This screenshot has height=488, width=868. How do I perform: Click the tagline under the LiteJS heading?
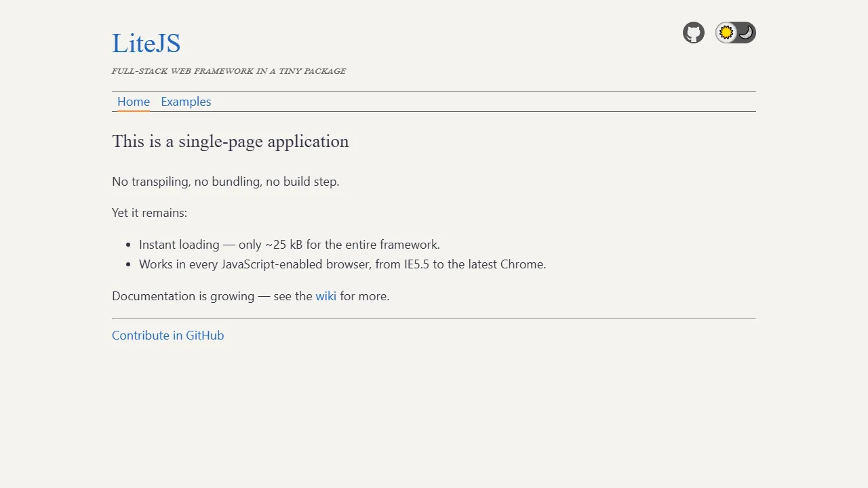tap(229, 70)
